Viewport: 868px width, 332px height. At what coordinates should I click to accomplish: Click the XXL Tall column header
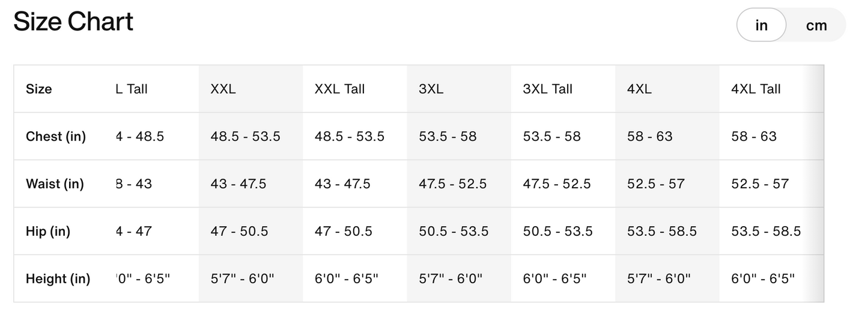pos(339,89)
